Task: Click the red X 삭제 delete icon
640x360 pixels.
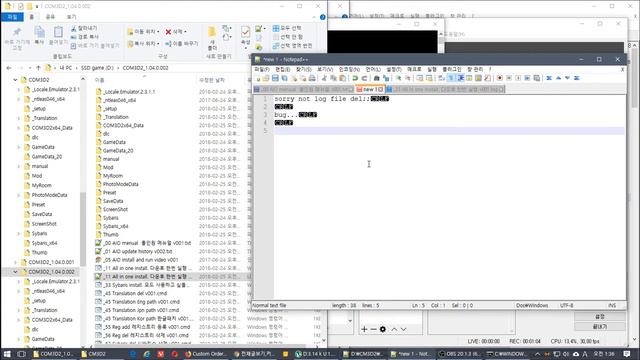Action: coord(168,32)
